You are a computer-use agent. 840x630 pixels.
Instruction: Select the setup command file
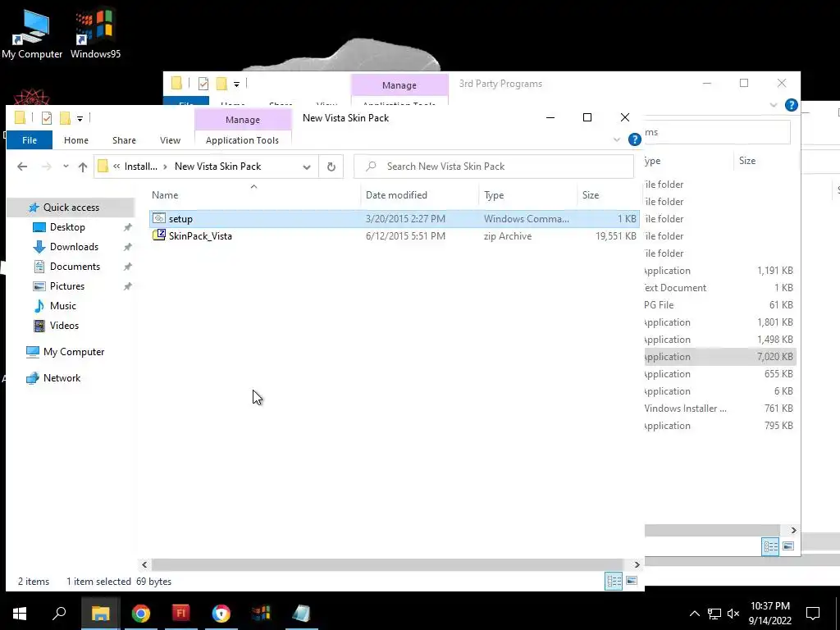point(395,218)
